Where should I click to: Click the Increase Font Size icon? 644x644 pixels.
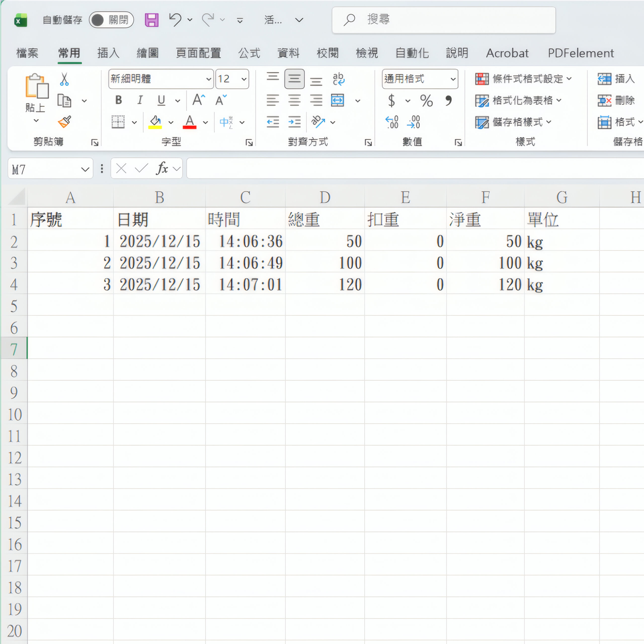[x=199, y=100]
